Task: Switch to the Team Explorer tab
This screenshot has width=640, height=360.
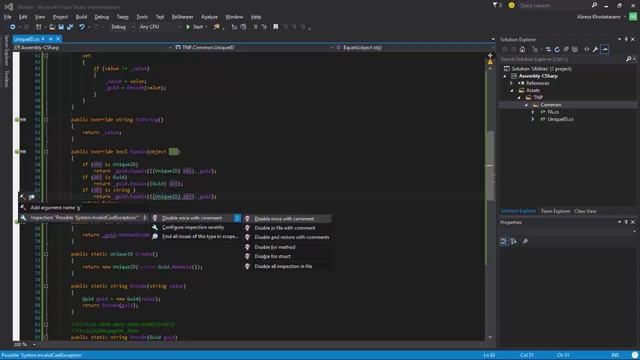Action: click(x=555, y=211)
